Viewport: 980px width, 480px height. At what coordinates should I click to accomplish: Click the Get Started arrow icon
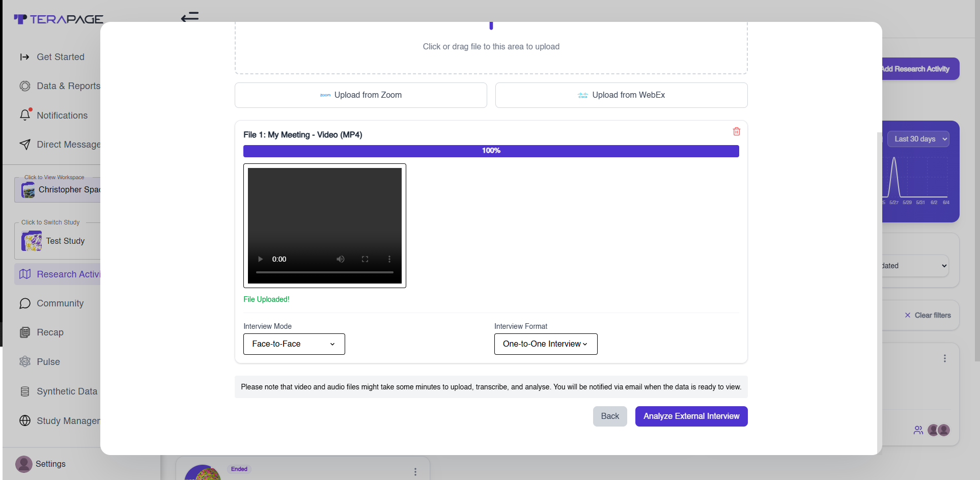click(24, 57)
